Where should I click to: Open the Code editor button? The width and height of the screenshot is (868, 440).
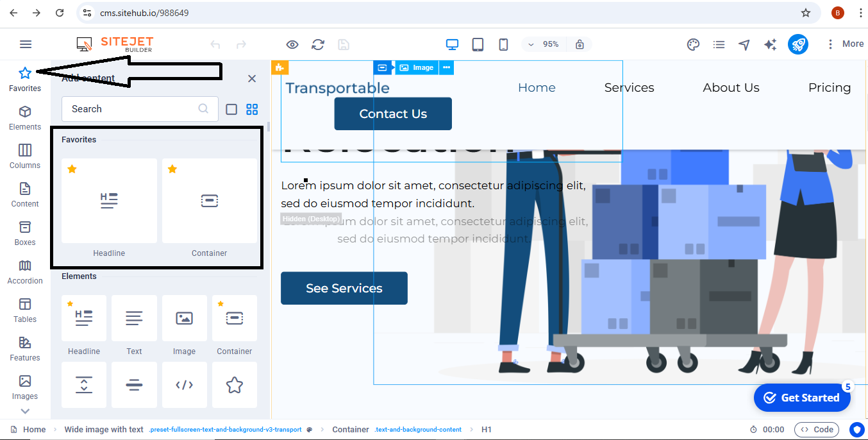tap(817, 430)
